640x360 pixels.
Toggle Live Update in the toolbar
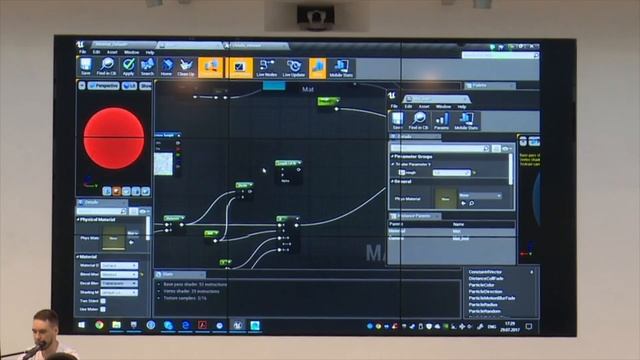294,68
